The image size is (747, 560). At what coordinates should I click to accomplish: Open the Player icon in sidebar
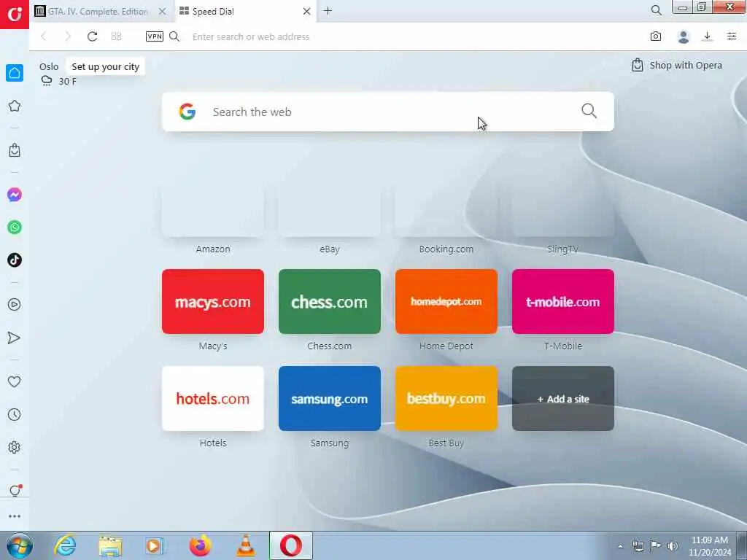(x=15, y=304)
